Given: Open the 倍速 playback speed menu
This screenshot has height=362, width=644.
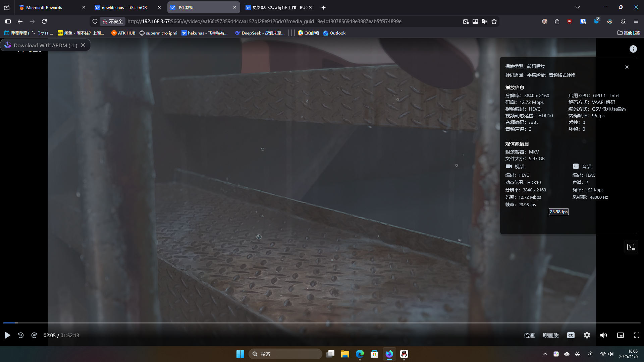Looking at the screenshot, I should 529,335.
